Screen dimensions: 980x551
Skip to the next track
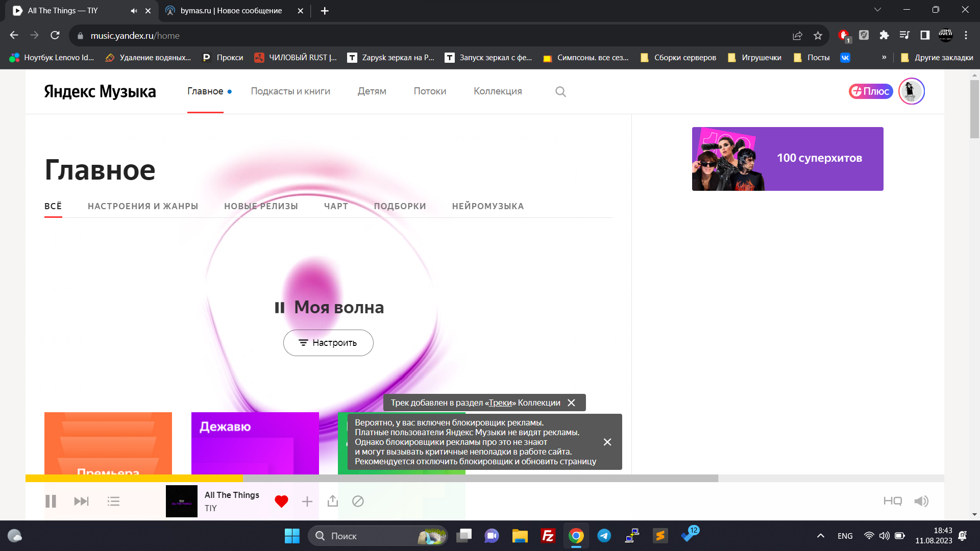(81, 501)
